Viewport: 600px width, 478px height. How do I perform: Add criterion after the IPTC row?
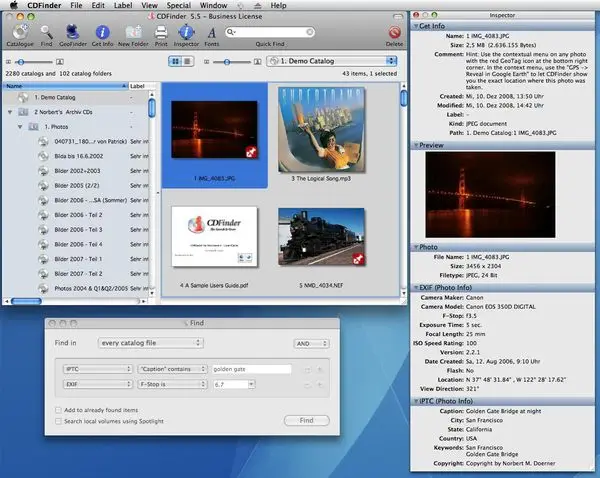[320, 370]
